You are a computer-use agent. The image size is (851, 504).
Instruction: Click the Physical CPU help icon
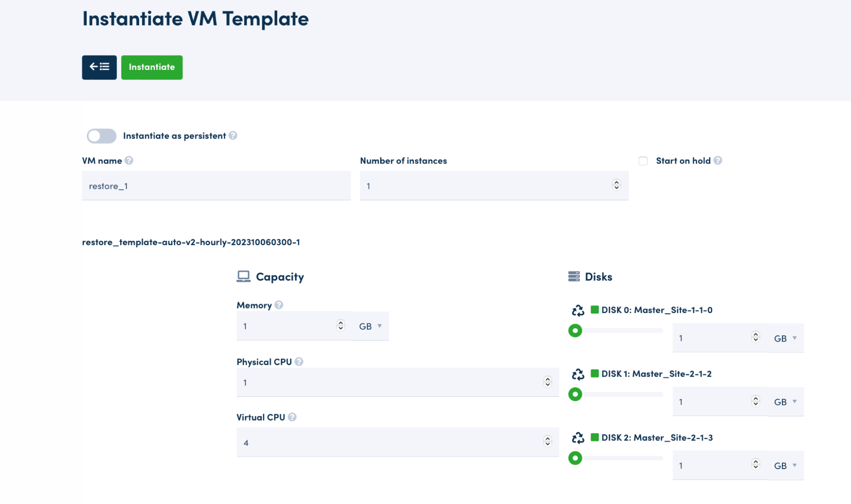[299, 361]
